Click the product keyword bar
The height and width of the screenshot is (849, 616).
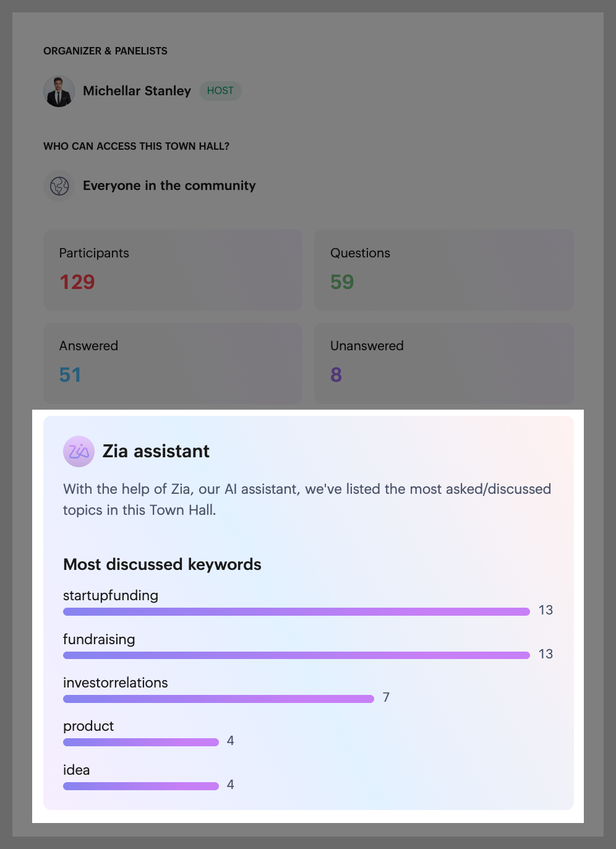tap(141, 742)
